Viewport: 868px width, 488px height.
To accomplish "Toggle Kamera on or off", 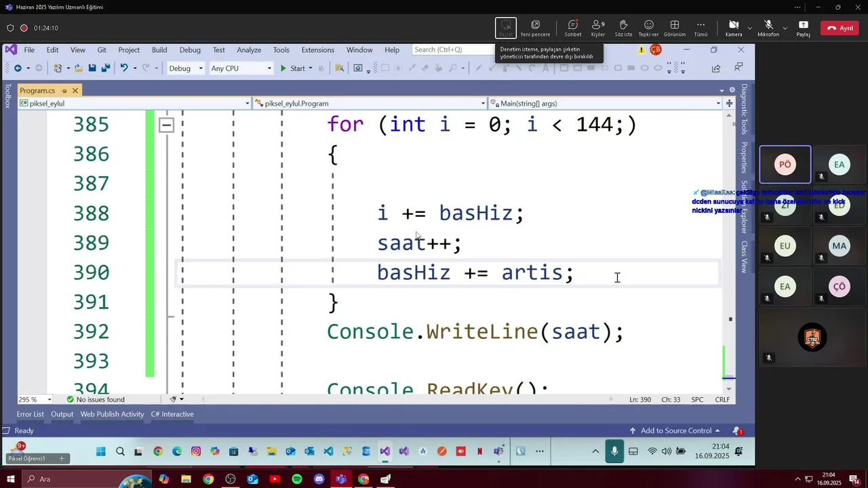I will point(734,28).
